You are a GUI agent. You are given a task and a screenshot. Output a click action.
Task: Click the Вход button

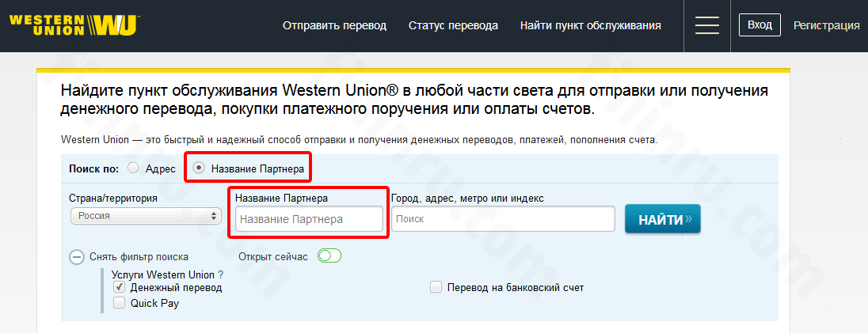click(x=759, y=25)
